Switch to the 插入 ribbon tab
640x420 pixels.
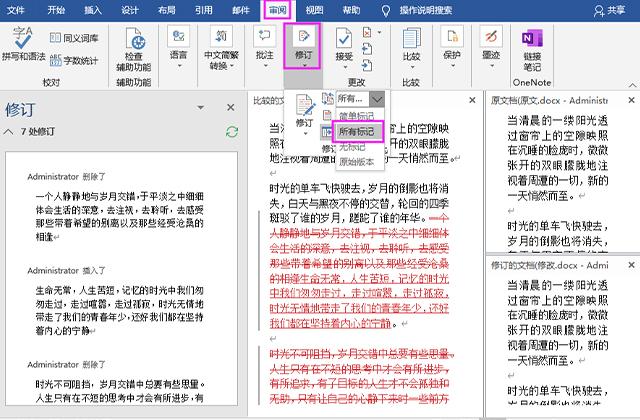[93, 10]
